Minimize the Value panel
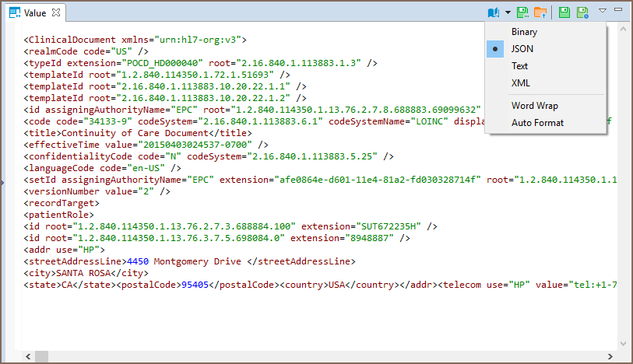Viewport: 633px width, 364px height. point(618,10)
